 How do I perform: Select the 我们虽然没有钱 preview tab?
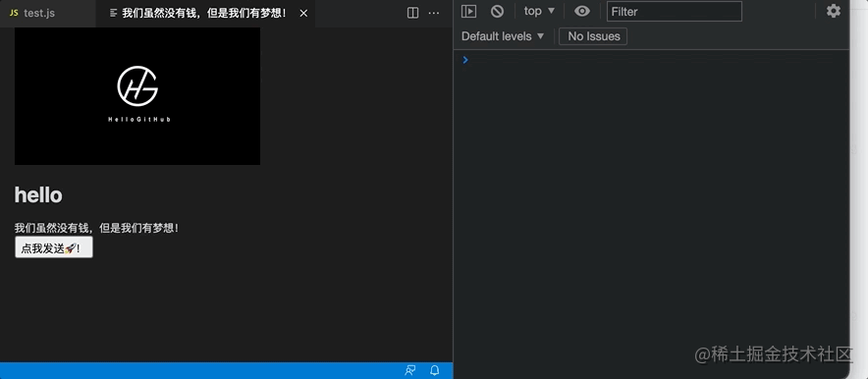pyautogui.click(x=204, y=14)
